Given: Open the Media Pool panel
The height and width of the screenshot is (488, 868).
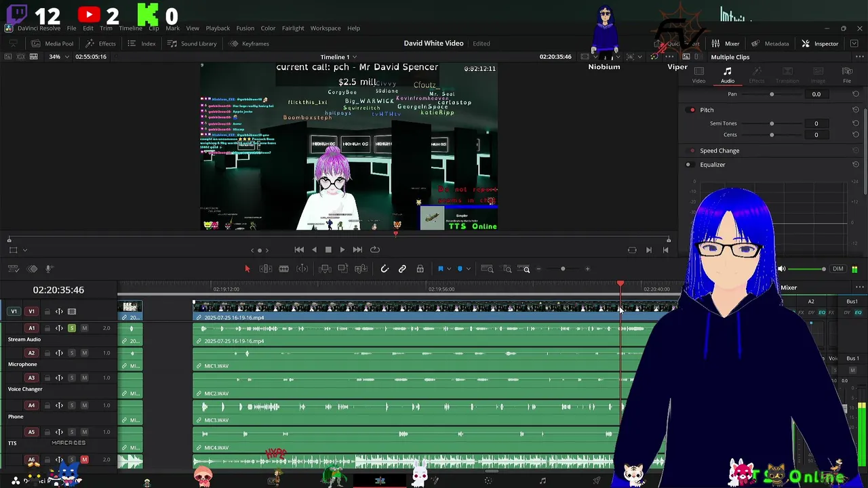Looking at the screenshot, I should (x=53, y=43).
